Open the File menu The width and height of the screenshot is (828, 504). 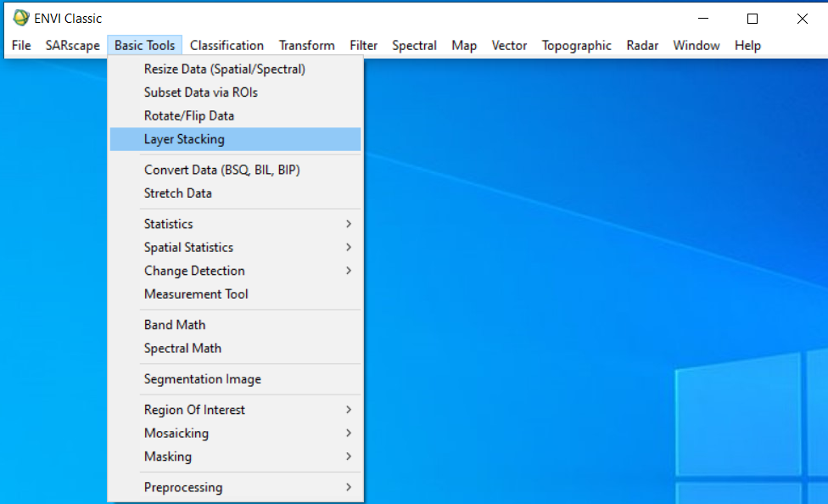[21, 46]
